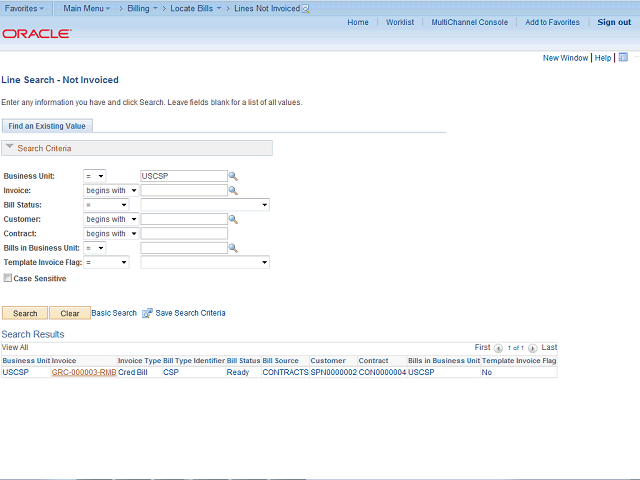Click the Search button
Image resolution: width=640 pixels, height=480 pixels.
25,313
